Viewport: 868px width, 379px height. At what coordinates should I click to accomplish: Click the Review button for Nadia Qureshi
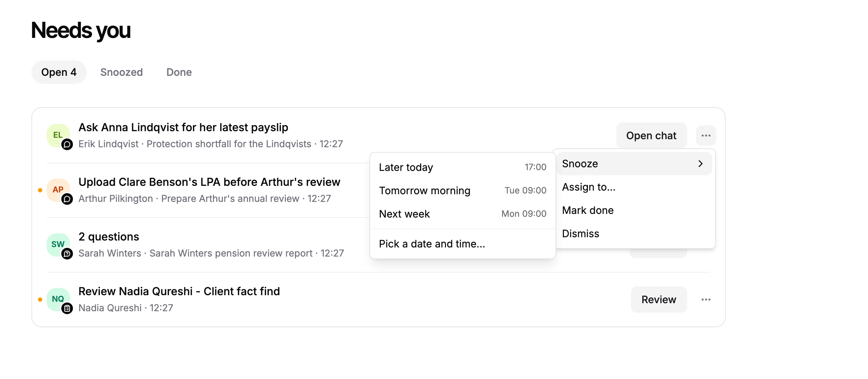pyautogui.click(x=659, y=300)
